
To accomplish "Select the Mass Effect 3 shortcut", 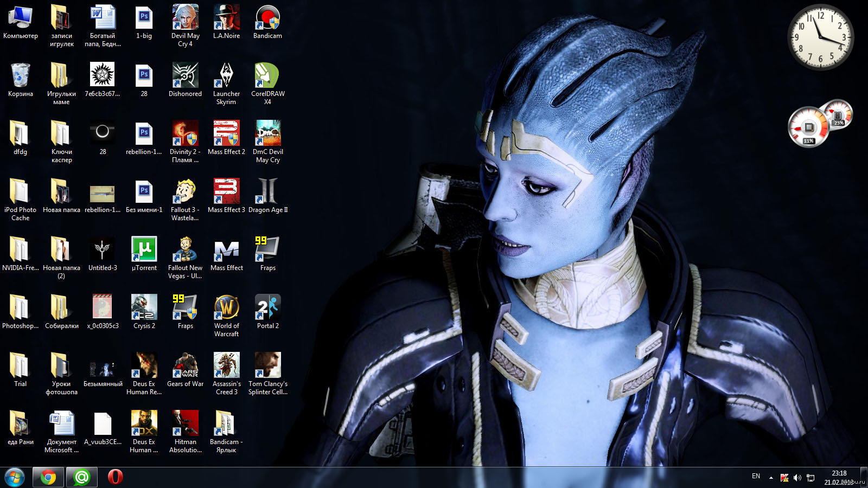I will coord(227,197).
